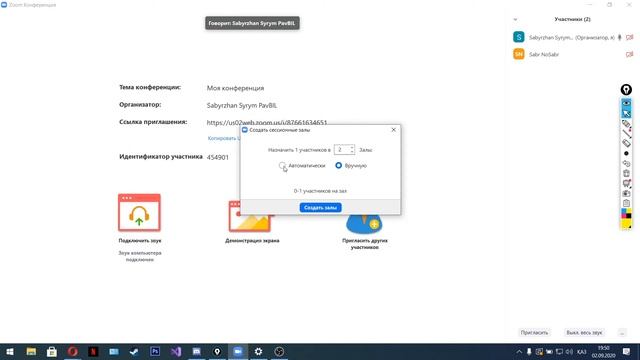Open Steam from taskbar
The height and width of the screenshot is (360, 640).
(134, 352)
